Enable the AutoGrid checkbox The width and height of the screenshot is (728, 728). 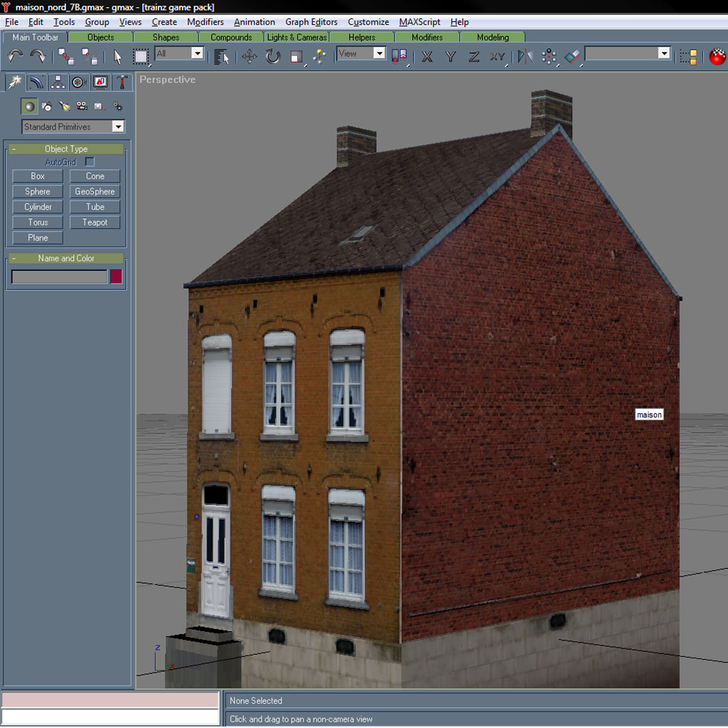point(90,162)
